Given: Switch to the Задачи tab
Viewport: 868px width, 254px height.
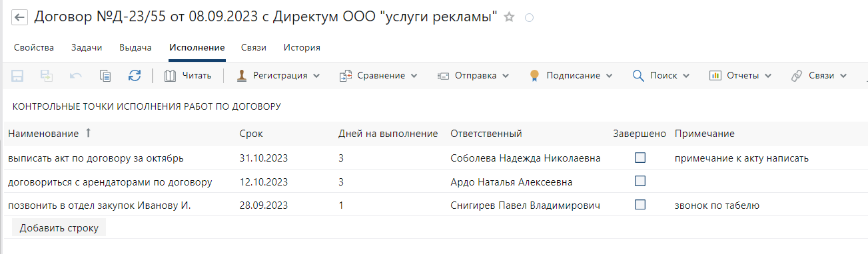Looking at the screenshot, I should click(87, 47).
